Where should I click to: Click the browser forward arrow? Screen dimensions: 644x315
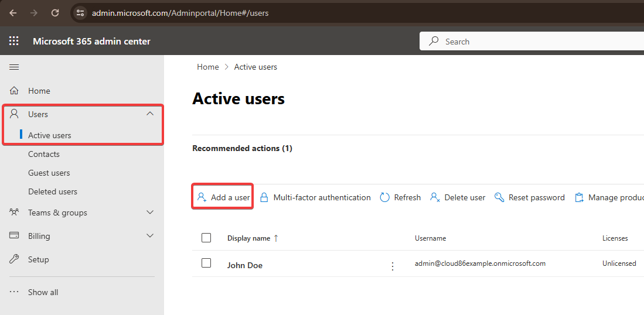click(x=34, y=13)
